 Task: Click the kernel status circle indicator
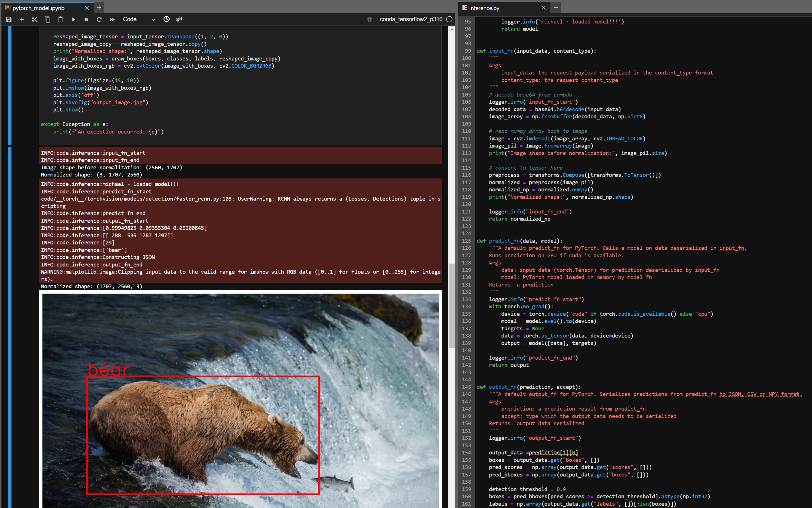(449, 19)
